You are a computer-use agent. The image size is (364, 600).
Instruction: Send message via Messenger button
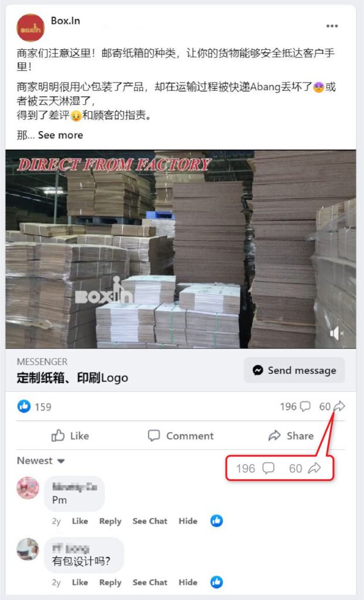point(294,370)
